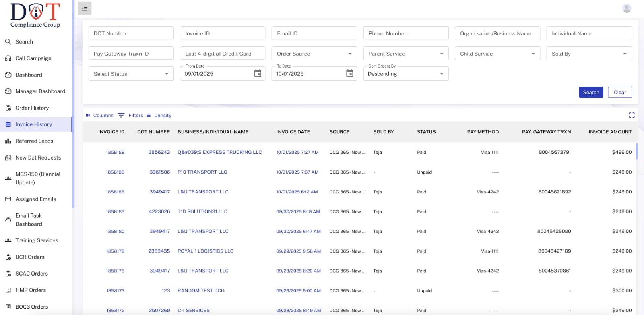Screen dimensions: 644x315
Task: Expand the Order Source dropdown
Action: click(314, 54)
